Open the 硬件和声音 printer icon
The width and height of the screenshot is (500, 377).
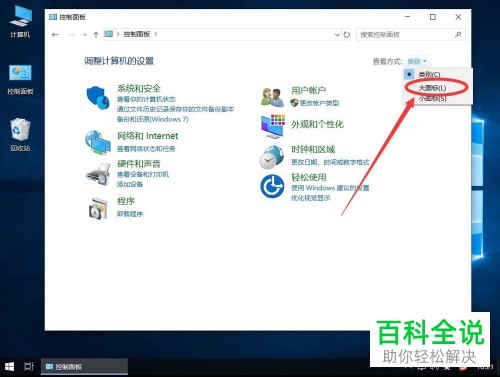[x=98, y=174]
